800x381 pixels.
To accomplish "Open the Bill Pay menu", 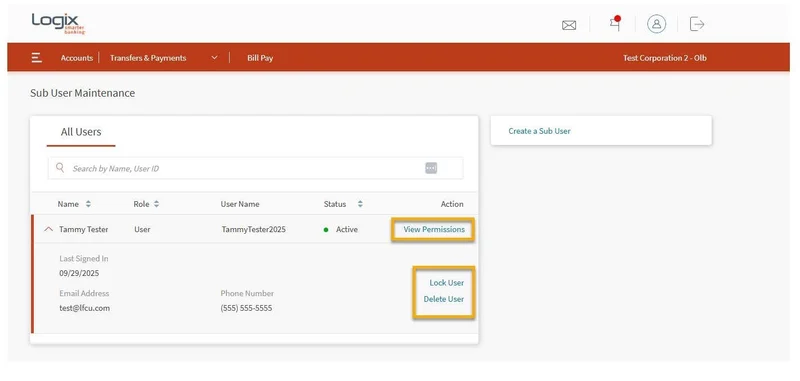I will pos(260,58).
